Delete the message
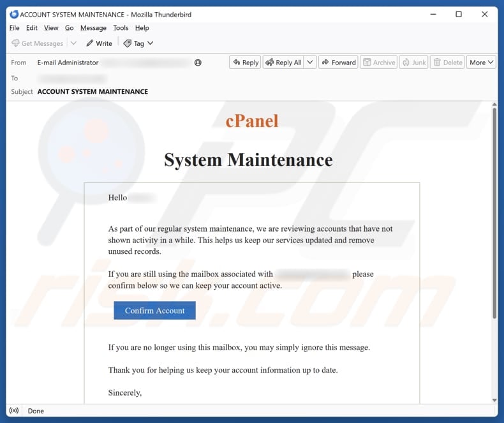Viewport: 504px width, 423px height. coord(447,63)
